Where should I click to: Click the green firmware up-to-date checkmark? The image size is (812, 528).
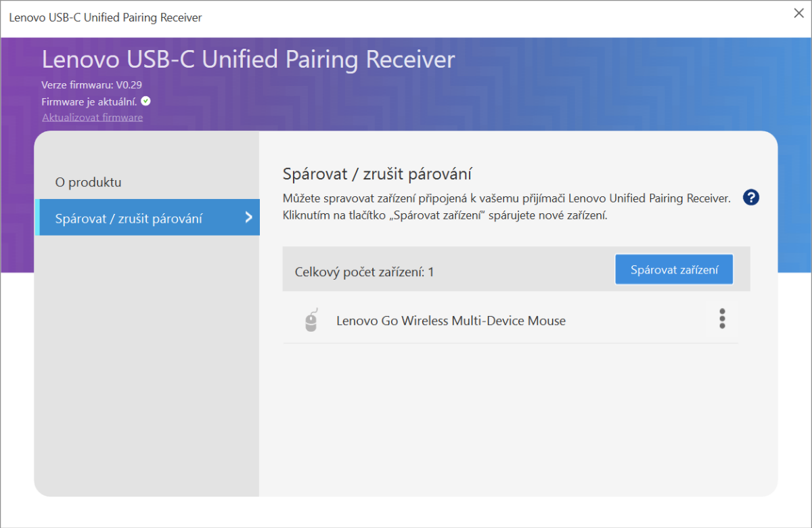coord(145,102)
